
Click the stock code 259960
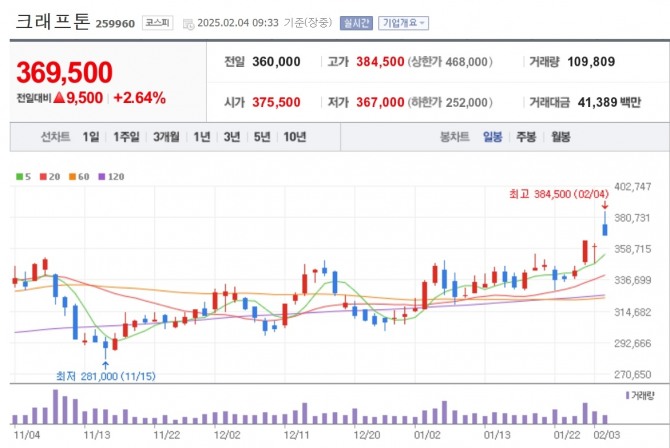point(115,24)
